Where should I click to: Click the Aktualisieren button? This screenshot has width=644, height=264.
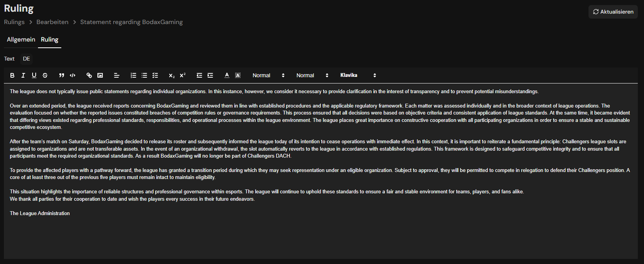[x=613, y=12]
